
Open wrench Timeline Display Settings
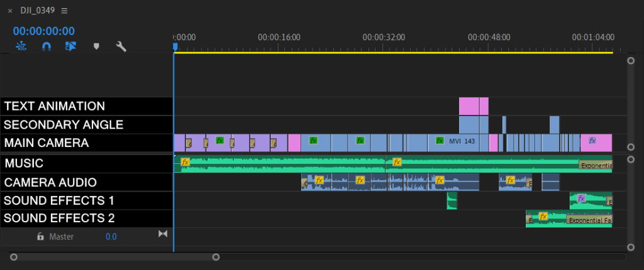(121, 46)
